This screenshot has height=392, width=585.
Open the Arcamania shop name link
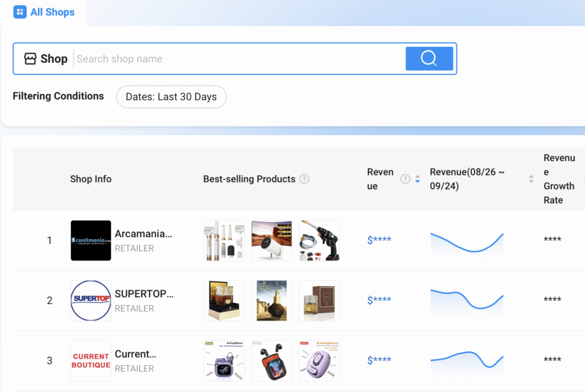[x=143, y=234]
